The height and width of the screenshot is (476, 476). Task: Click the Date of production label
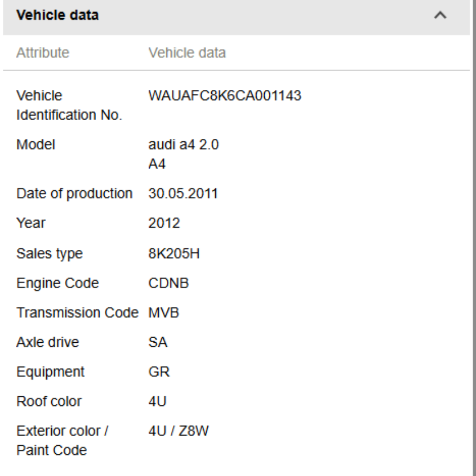coord(74,194)
